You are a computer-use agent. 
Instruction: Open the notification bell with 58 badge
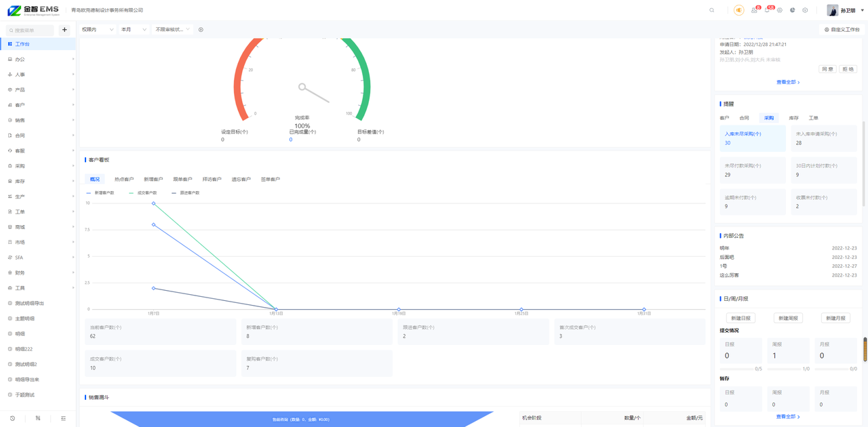[x=767, y=10]
